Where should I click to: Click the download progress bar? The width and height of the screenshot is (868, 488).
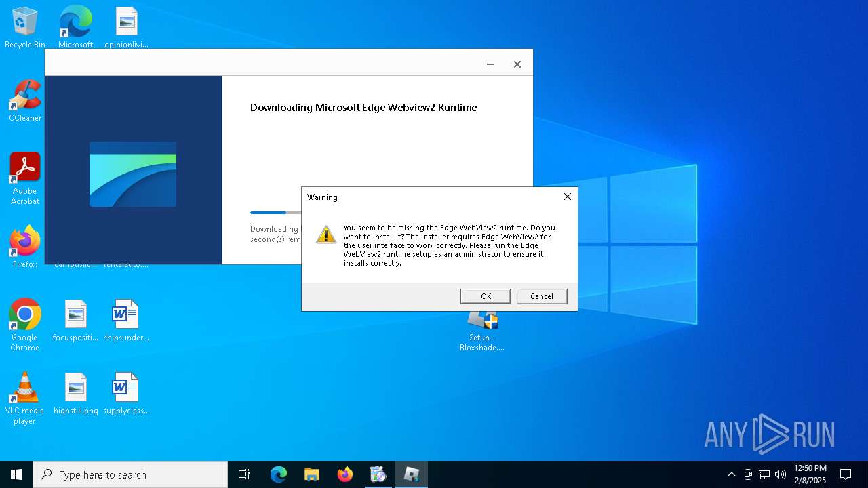pos(275,213)
